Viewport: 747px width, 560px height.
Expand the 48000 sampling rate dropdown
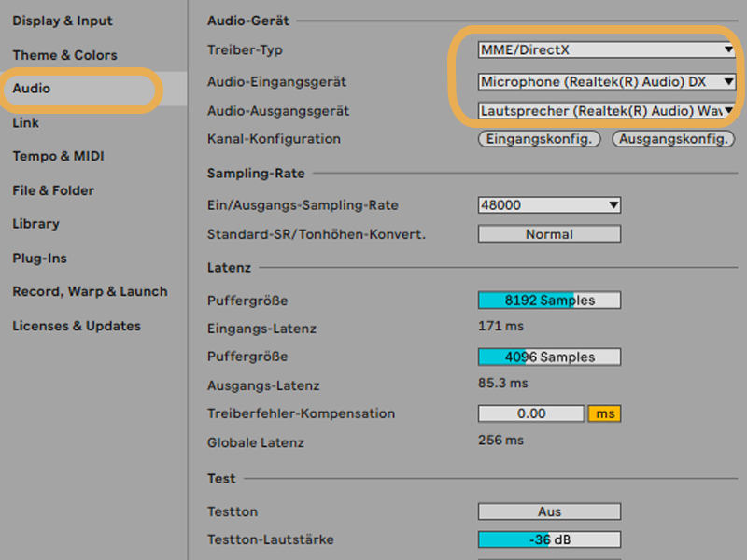point(549,205)
